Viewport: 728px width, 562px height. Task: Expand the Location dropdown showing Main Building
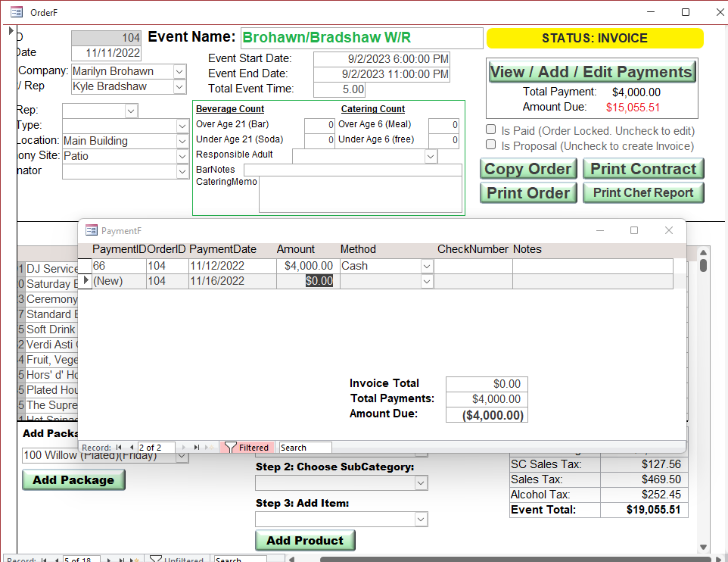(x=182, y=141)
